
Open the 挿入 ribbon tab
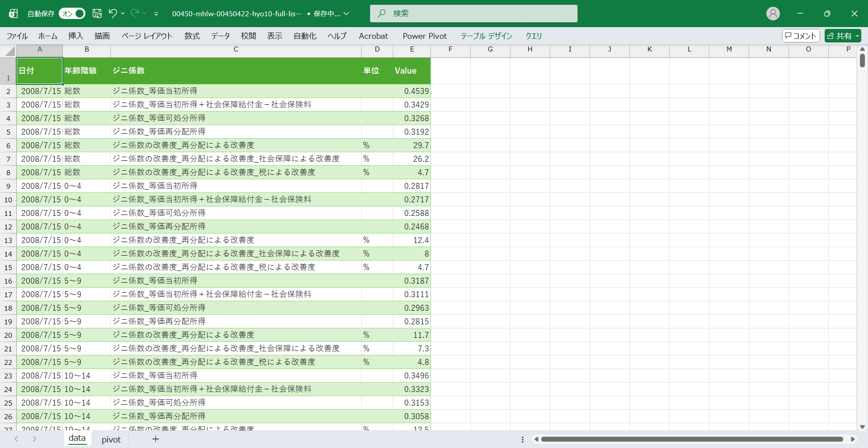coord(75,36)
